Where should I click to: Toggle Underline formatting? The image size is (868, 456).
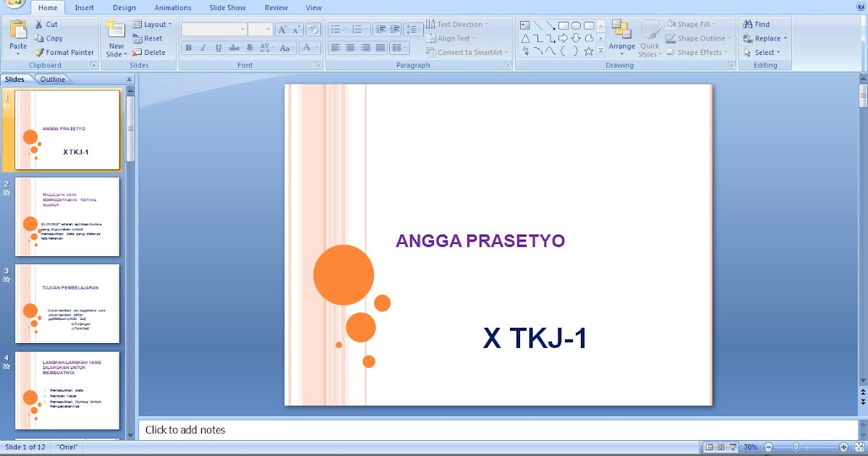pyautogui.click(x=218, y=48)
